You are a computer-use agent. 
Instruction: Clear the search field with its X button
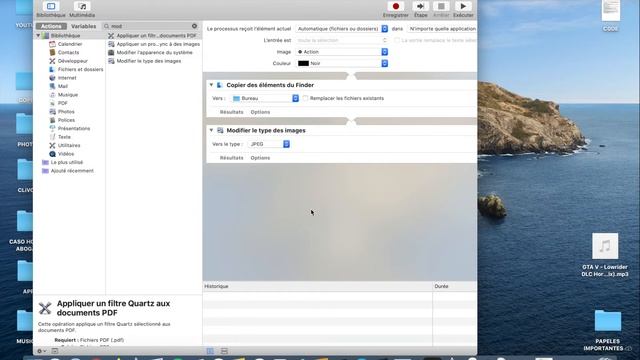coord(194,26)
